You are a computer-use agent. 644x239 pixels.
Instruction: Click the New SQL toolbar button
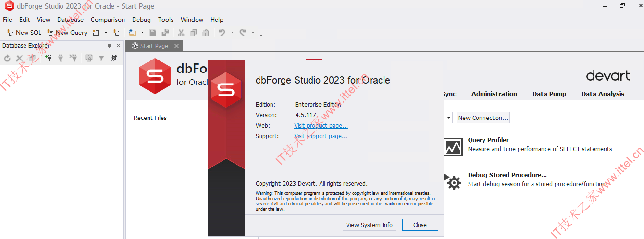pos(24,33)
